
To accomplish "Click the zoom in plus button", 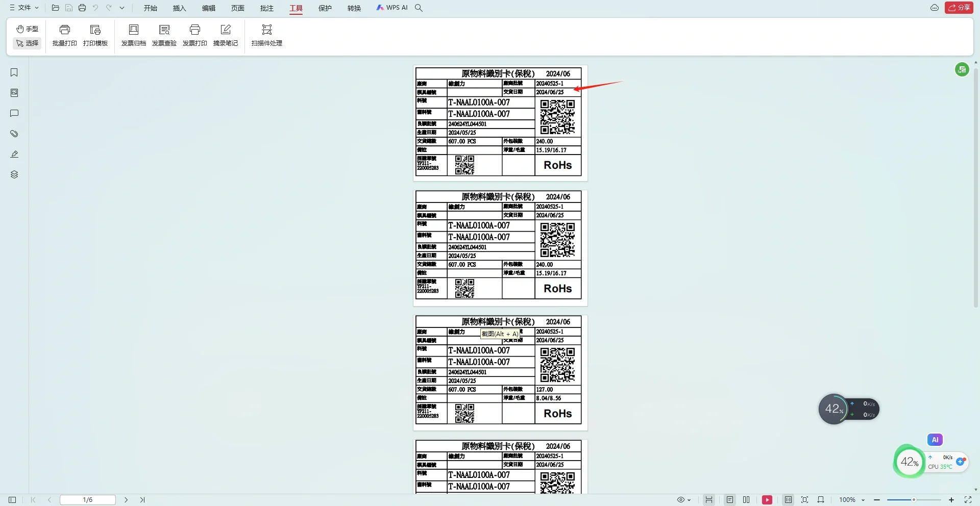I will pyautogui.click(x=951, y=500).
